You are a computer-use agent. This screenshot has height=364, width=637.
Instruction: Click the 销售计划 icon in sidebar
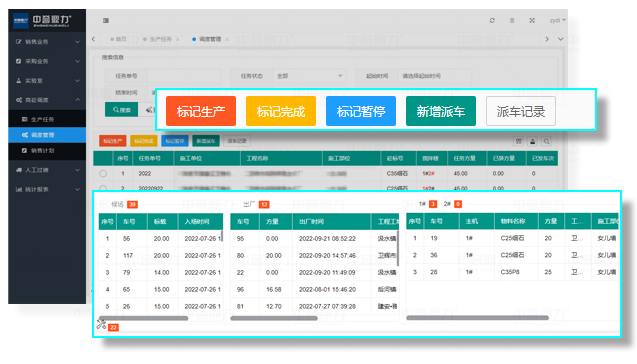(24, 150)
